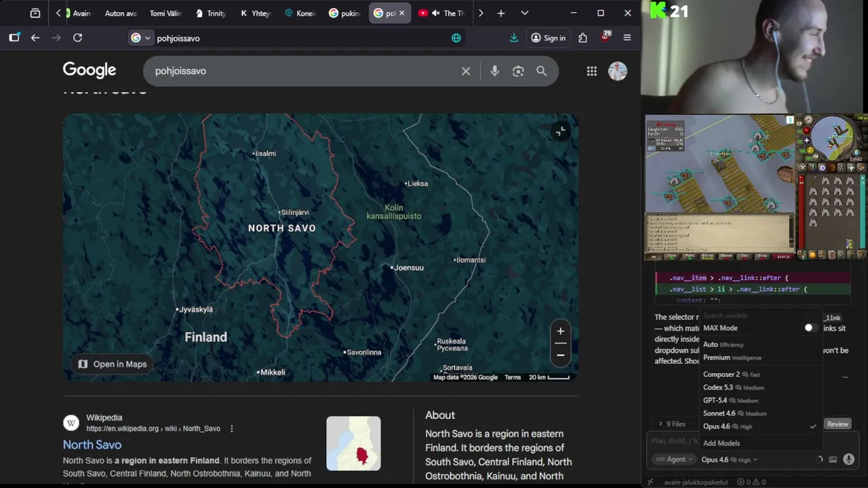The image size is (868, 488).
Task: Close the active pohjoissavo tab
Action: pos(401,13)
